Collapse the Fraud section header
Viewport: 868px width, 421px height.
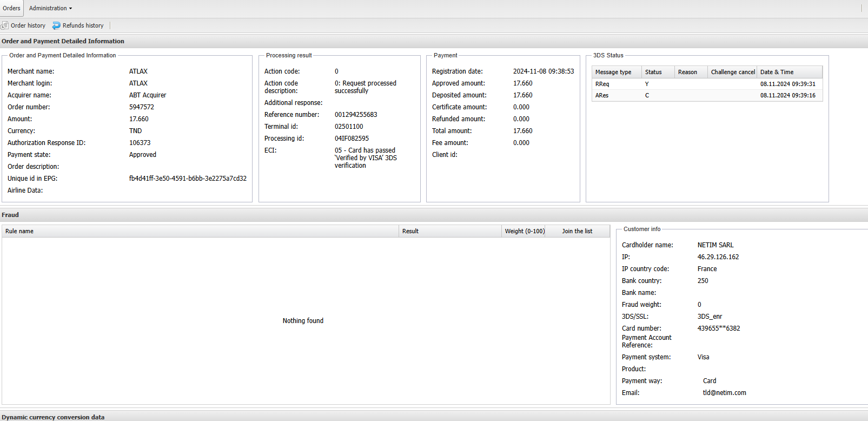click(10, 215)
